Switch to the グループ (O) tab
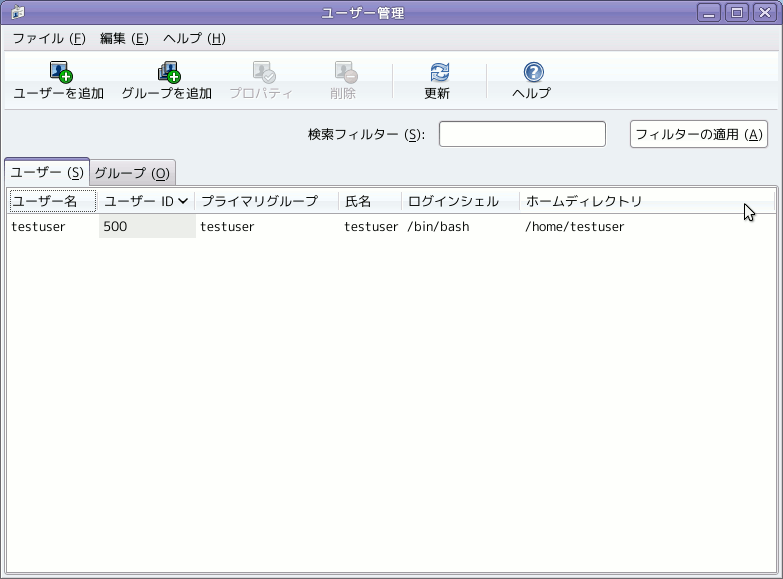Viewport: 783px width, 579px height. point(132,173)
